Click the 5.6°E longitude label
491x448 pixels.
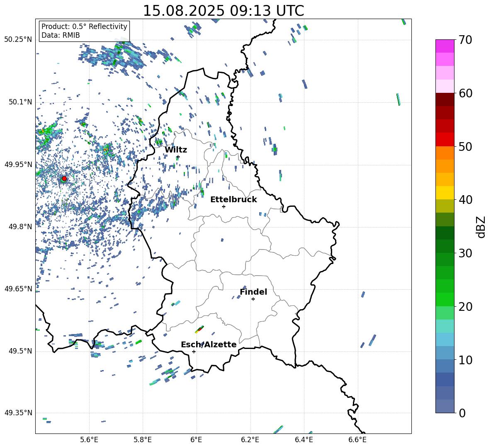pos(89,440)
